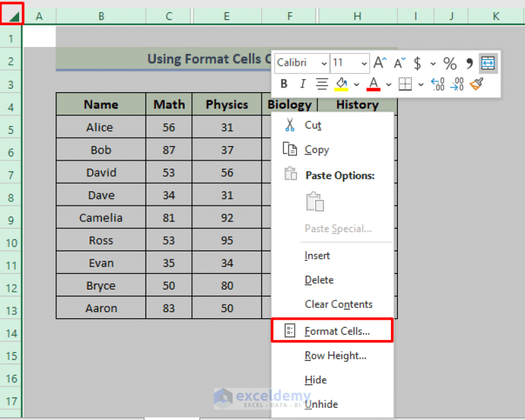Image resolution: width=525 pixels, height=420 pixels.
Task: Select column B header
Action: click(101, 16)
